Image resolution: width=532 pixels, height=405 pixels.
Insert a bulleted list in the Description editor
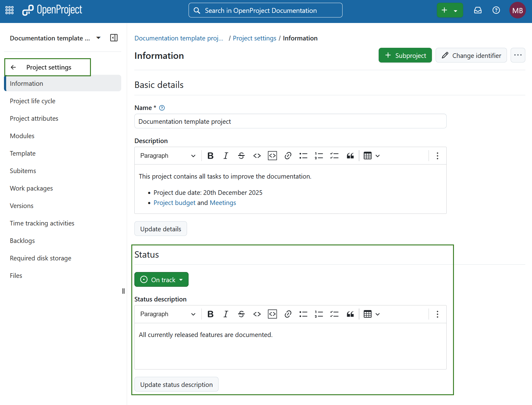click(x=303, y=155)
